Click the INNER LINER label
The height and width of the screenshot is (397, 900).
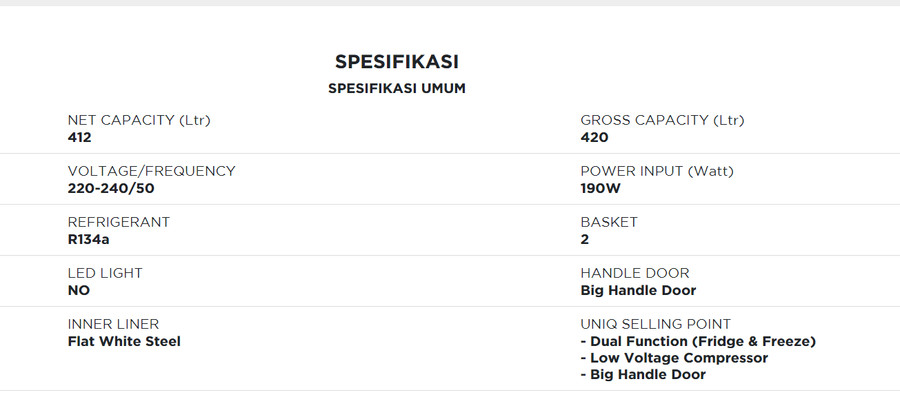pos(113,324)
